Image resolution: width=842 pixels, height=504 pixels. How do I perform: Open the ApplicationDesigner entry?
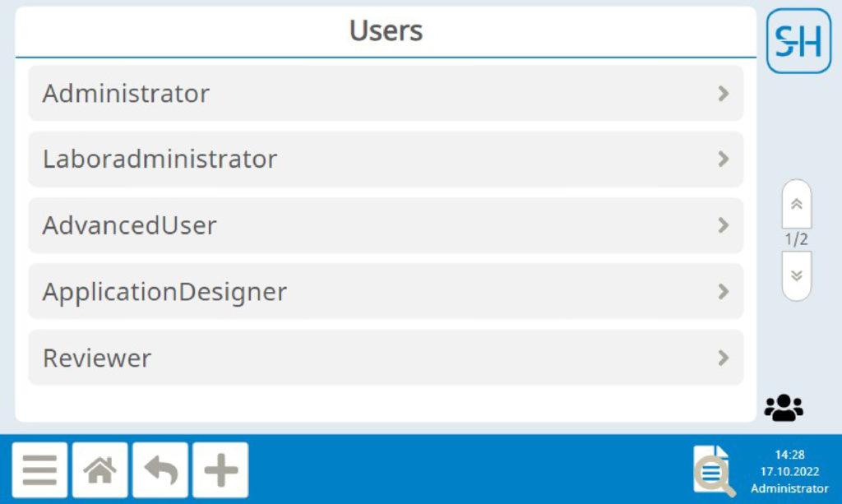coord(386,291)
